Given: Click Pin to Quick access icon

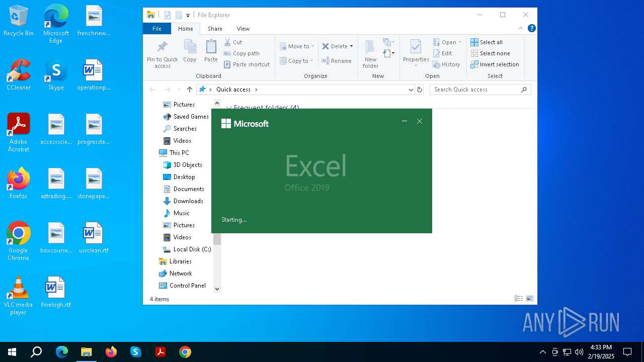Looking at the screenshot, I should point(162,54).
